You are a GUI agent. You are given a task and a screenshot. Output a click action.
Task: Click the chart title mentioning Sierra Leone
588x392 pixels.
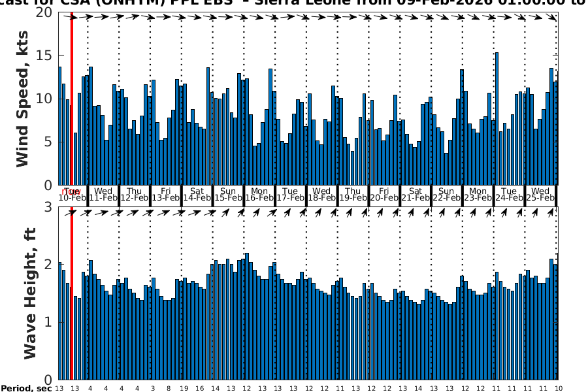[294, 3]
